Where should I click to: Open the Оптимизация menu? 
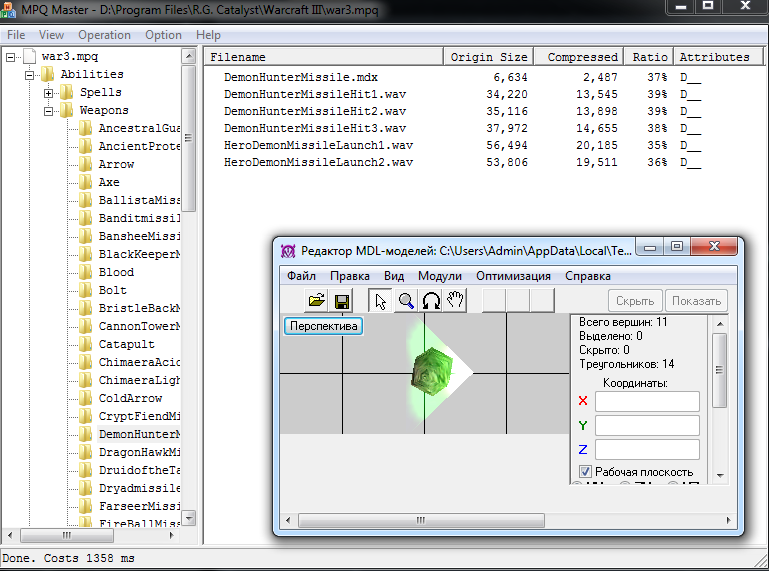click(x=513, y=276)
